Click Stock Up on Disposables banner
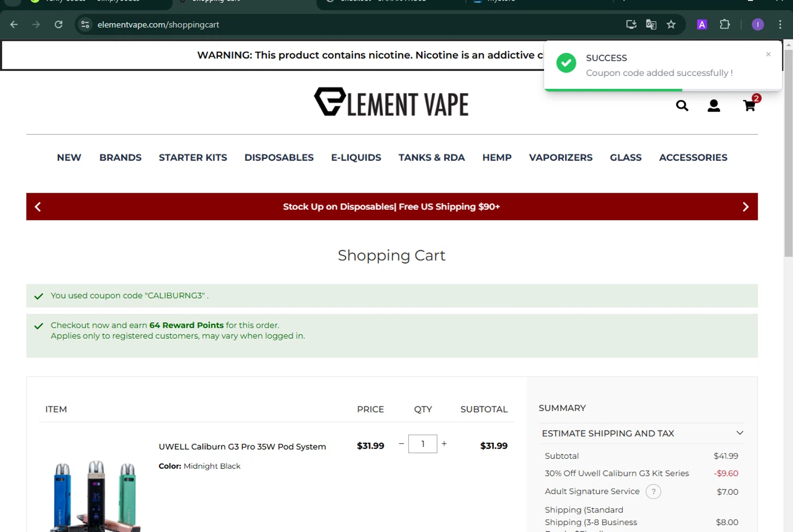Screen dimensions: 793x532 (391, 207)
